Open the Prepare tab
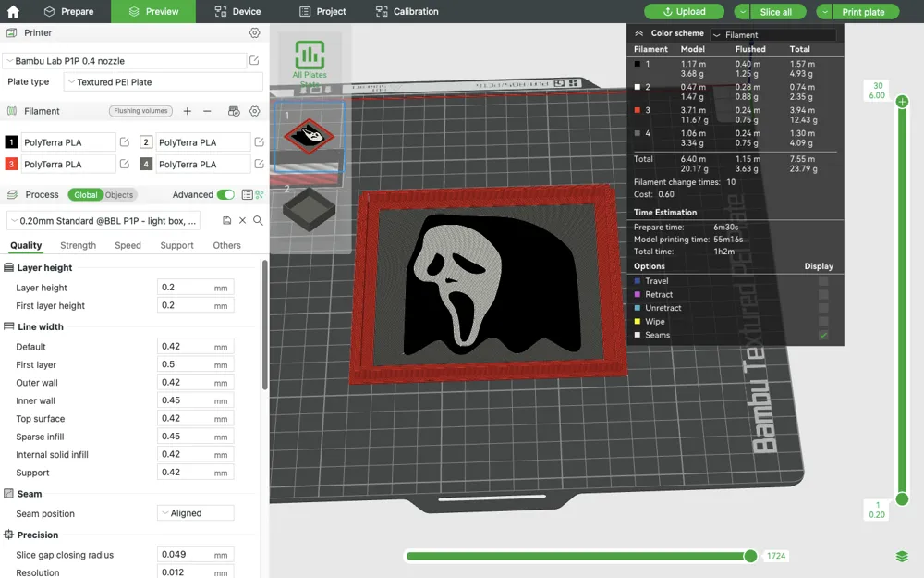This screenshot has width=924, height=578. (x=68, y=12)
